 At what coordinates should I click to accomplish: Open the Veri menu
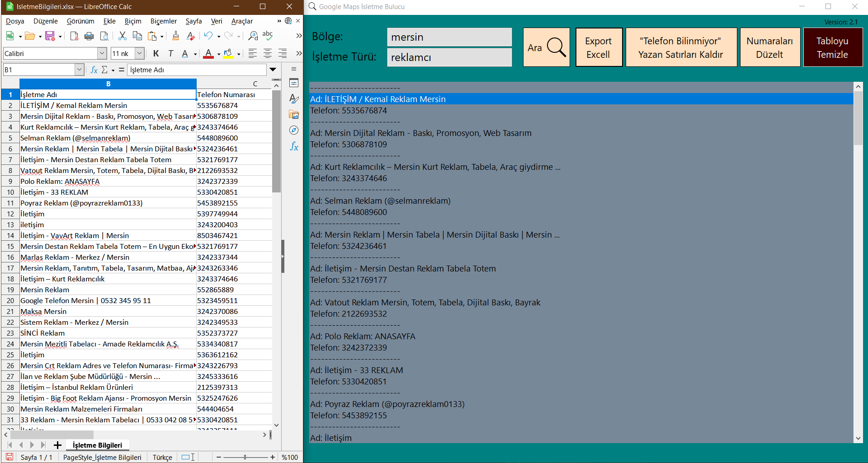217,21
